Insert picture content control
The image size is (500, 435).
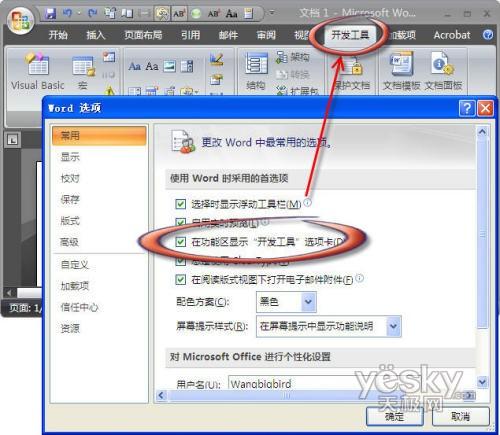pos(169,66)
